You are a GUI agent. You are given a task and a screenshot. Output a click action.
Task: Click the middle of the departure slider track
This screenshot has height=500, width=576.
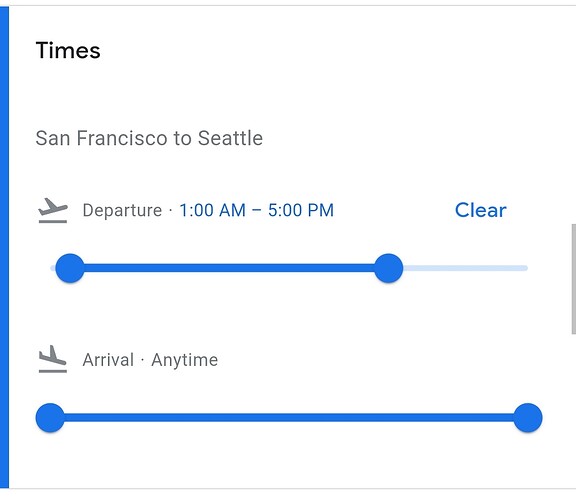pyautogui.click(x=229, y=268)
